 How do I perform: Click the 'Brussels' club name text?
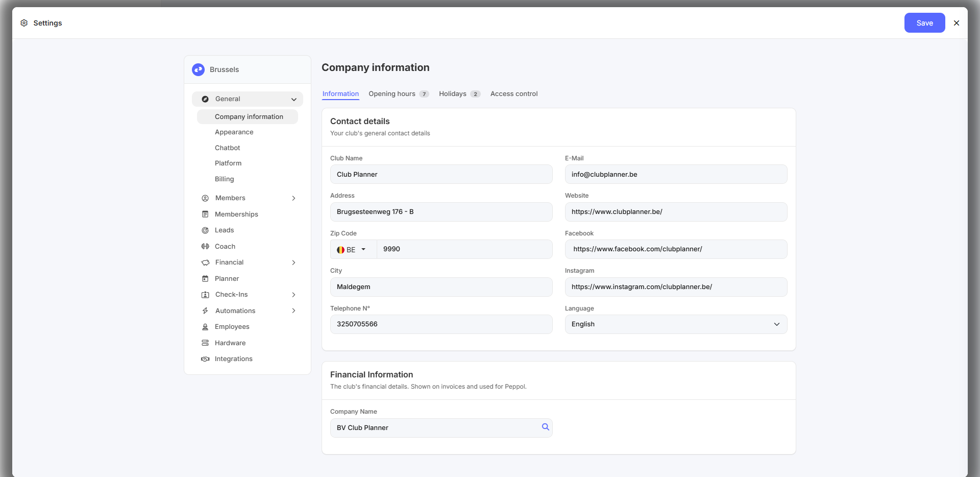(224, 69)
